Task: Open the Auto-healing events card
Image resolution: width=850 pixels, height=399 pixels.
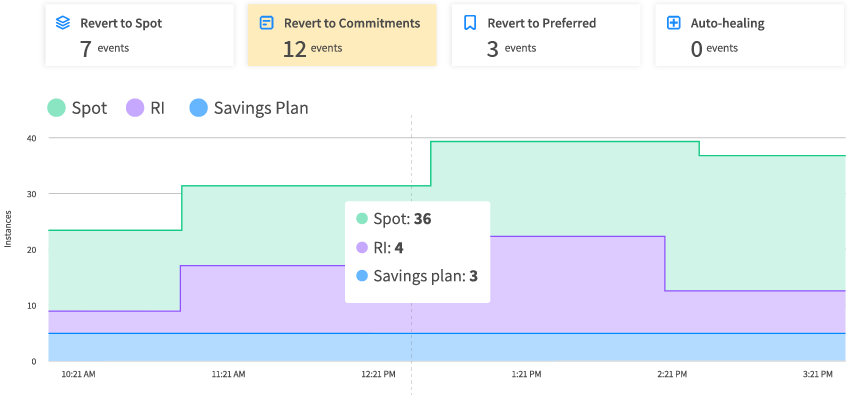Action: click(x=750, y=35)
